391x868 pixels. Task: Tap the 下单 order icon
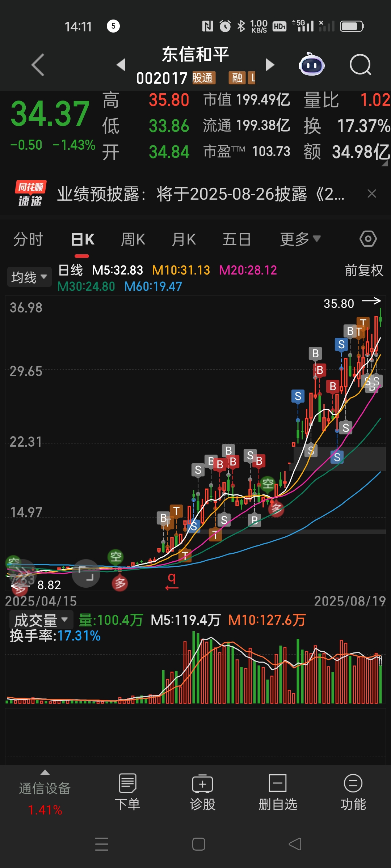127,792
